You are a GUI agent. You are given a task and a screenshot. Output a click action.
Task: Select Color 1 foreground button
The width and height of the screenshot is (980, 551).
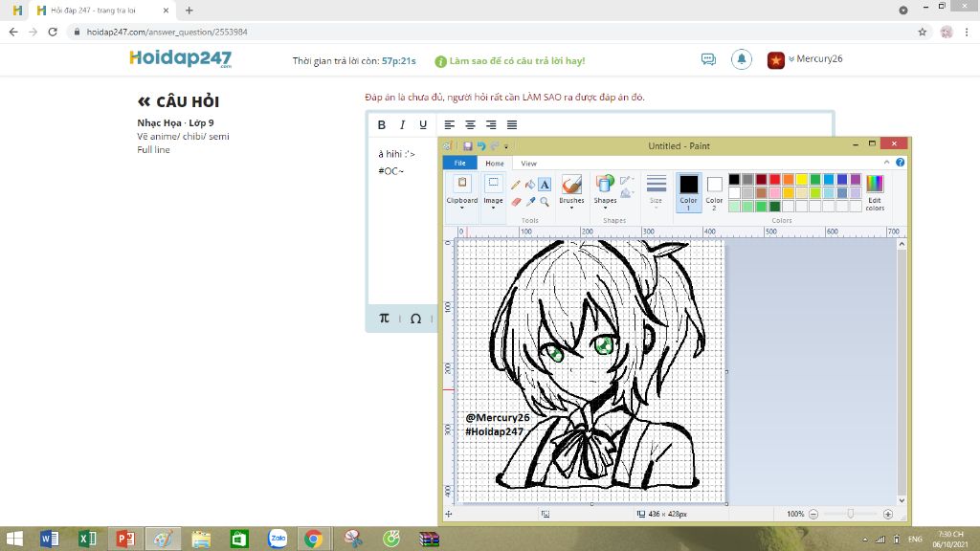click(x=688, y=192)
